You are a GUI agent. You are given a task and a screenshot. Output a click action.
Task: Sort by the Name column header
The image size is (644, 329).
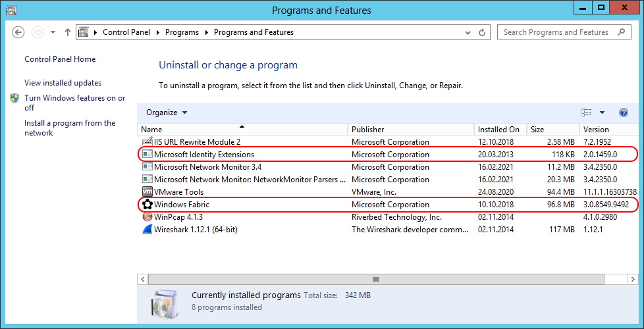click(242, 129)
